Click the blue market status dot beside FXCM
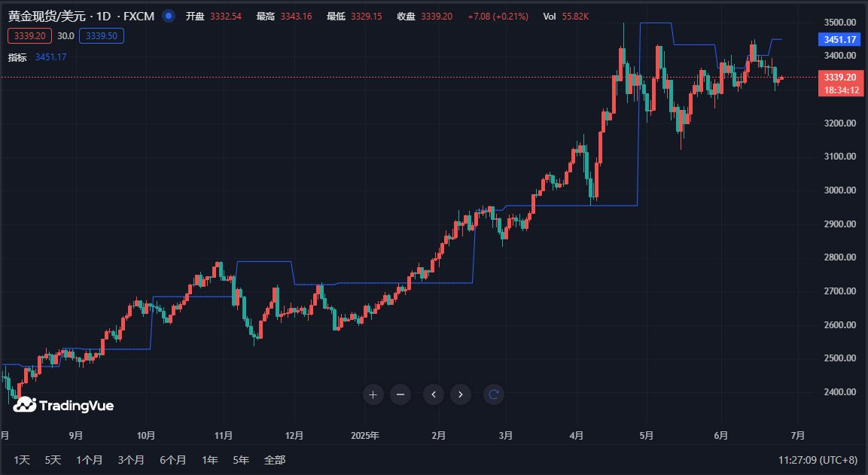The height and width of the screenshot is (475, 868). [x=169, y=16]
